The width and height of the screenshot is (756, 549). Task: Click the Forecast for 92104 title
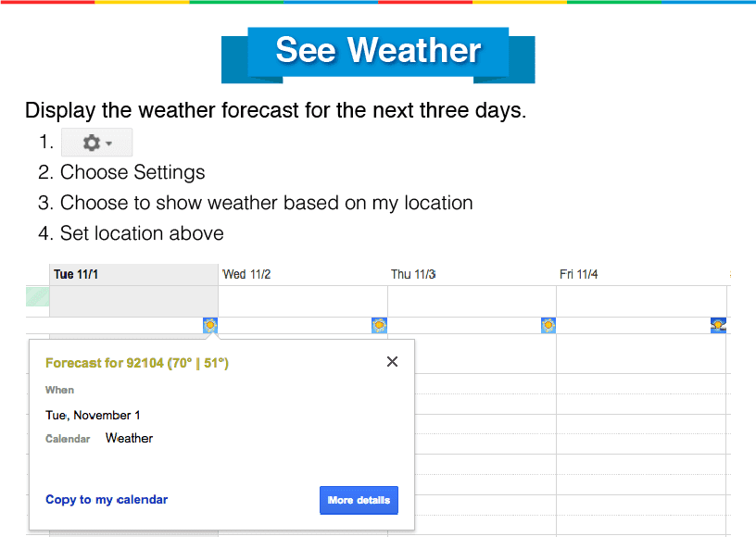point(137,363)
